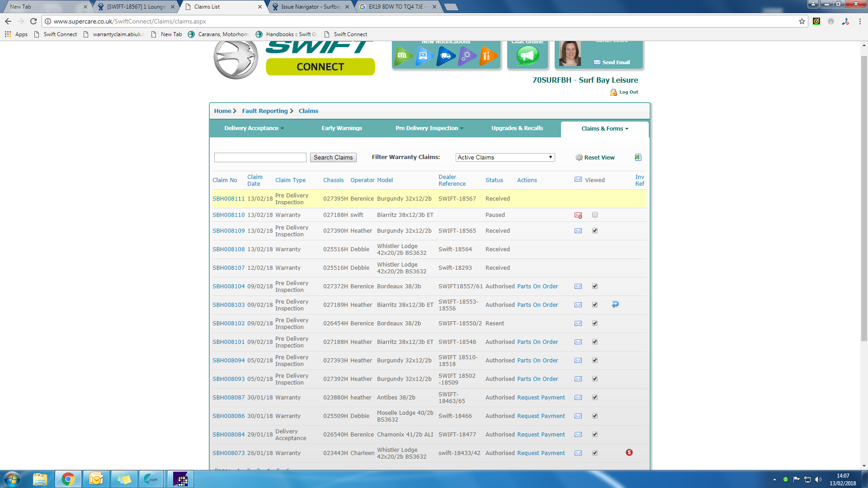This screenshot has height=488, width=868.
Task: Click blue return arrow icon for SBH008103
Action: (x=615, y=305)
